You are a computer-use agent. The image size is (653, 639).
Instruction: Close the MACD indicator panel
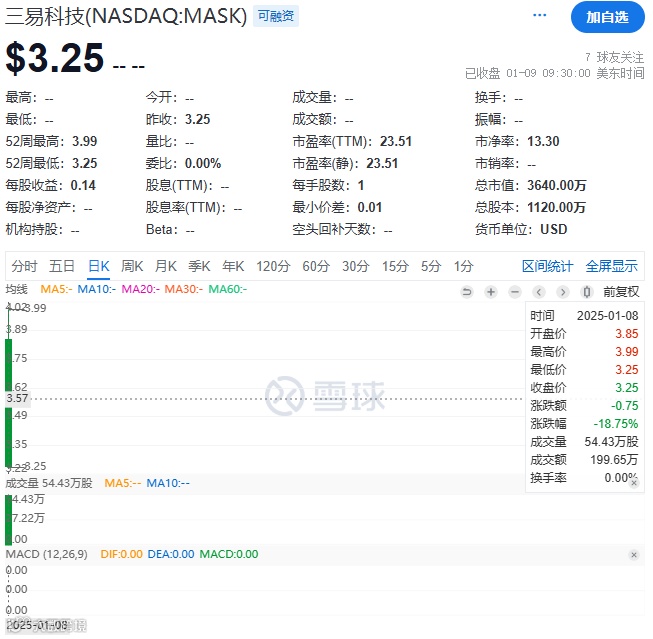[x=633, y=555]
